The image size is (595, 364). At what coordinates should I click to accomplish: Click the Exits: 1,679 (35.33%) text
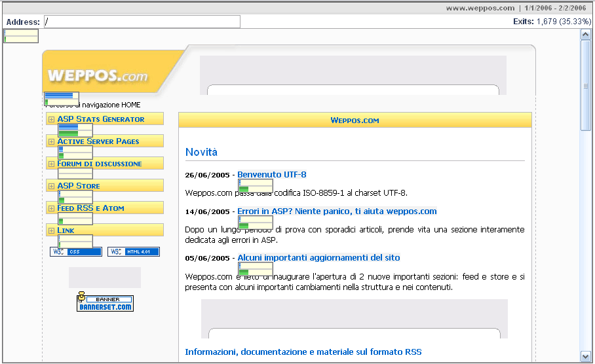tap(552, 22)
